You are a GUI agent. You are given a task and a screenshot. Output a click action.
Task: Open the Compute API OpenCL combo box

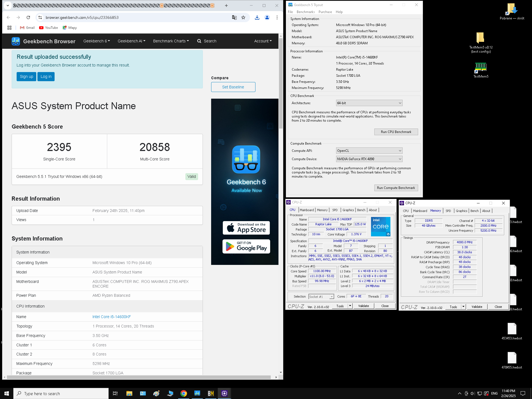tap(369, 151)
